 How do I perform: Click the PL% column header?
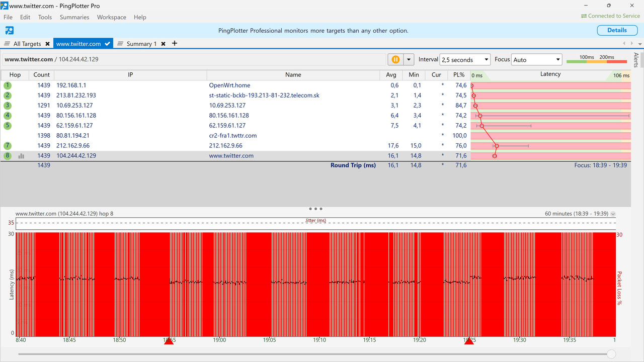point(459,75)
